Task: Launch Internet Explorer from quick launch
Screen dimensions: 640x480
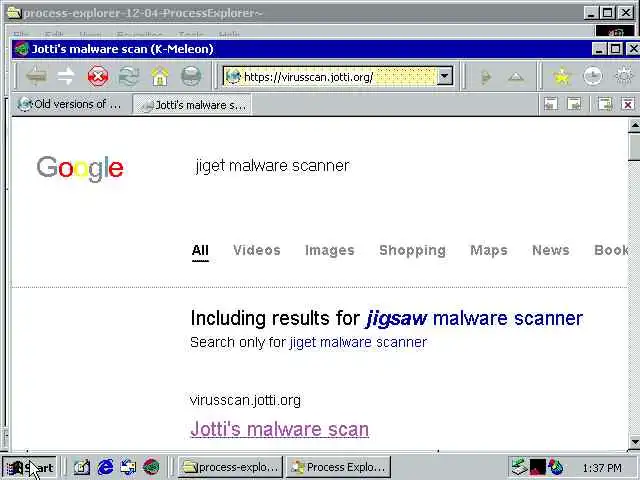Action: 105,467
